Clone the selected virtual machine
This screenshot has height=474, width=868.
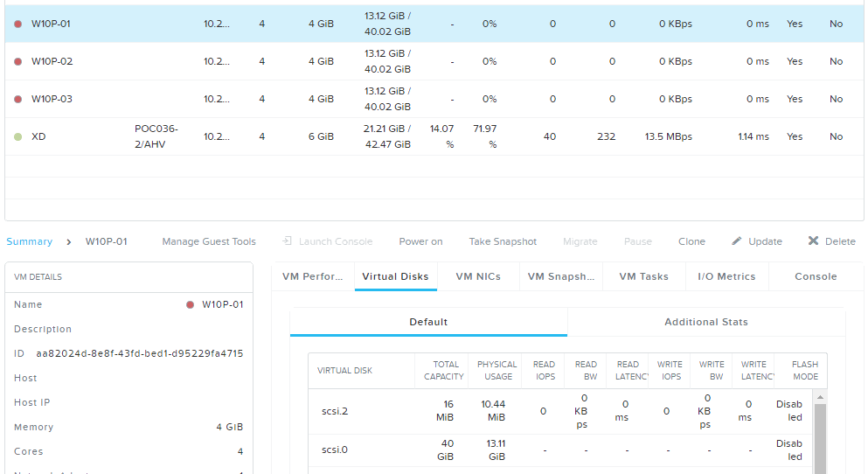coord(691,241)
